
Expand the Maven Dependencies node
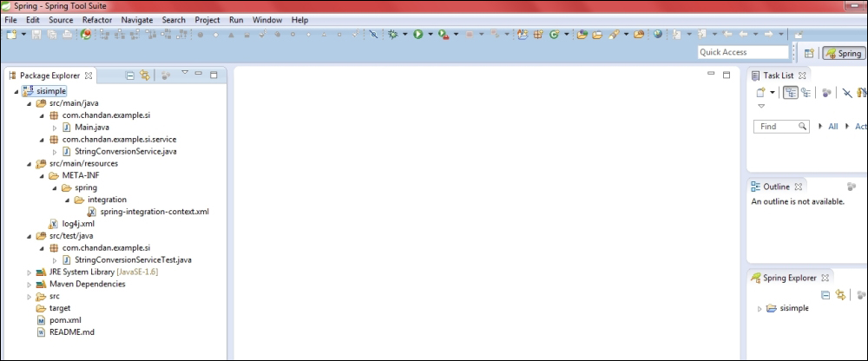[29, 284]
